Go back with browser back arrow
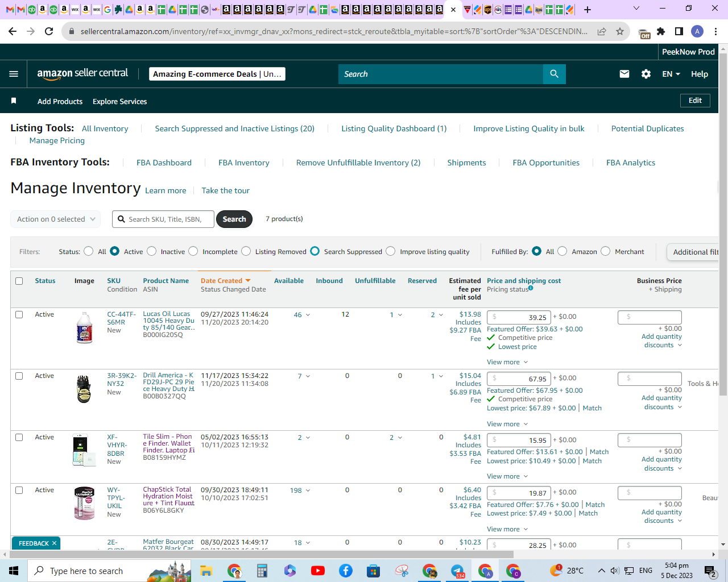Screen dimensions: 728x582 pos(13,31)
